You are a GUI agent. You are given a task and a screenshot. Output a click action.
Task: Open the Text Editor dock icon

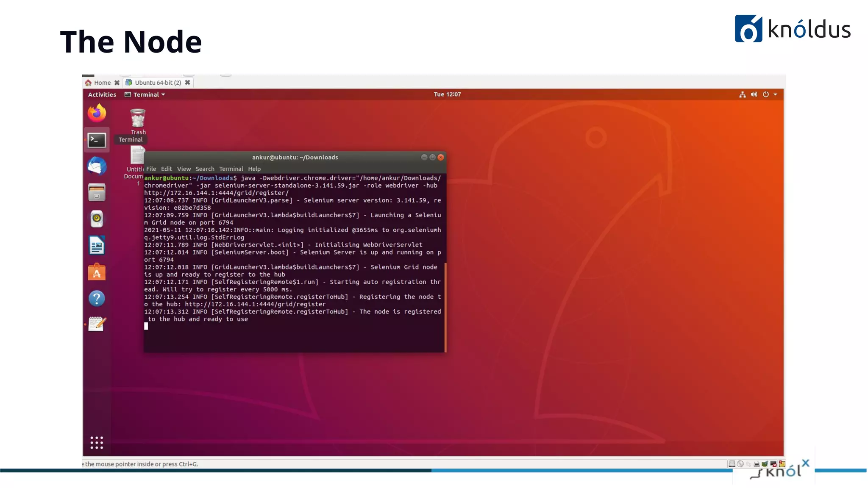click(x=97, y=324)
